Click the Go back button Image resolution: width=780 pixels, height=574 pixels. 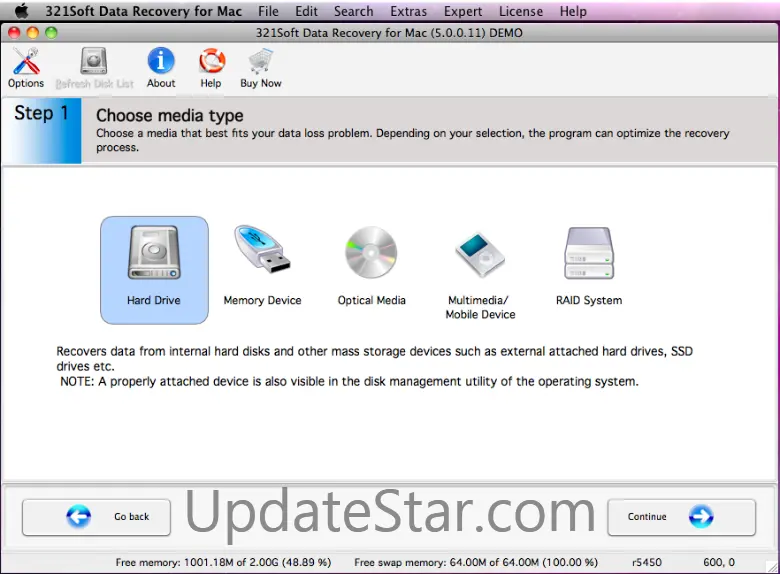point(97,517)
